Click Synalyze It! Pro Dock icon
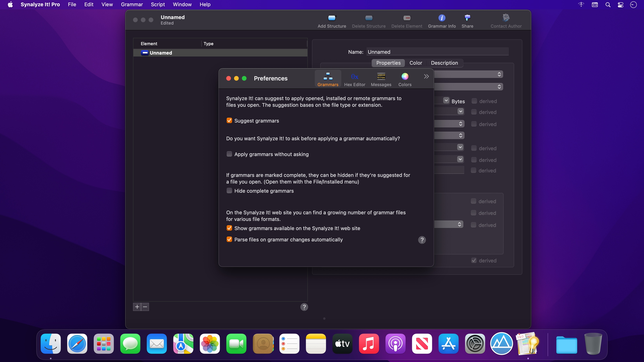 [x=528, y=344]
